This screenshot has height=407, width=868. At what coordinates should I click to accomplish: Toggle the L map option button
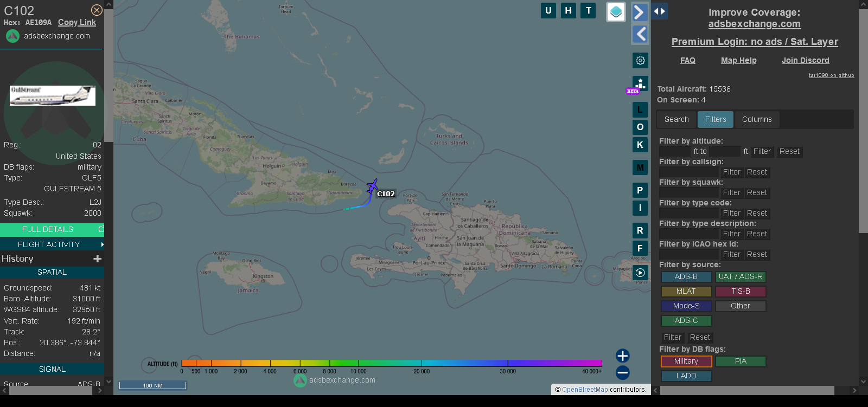(x=640, y=109)
